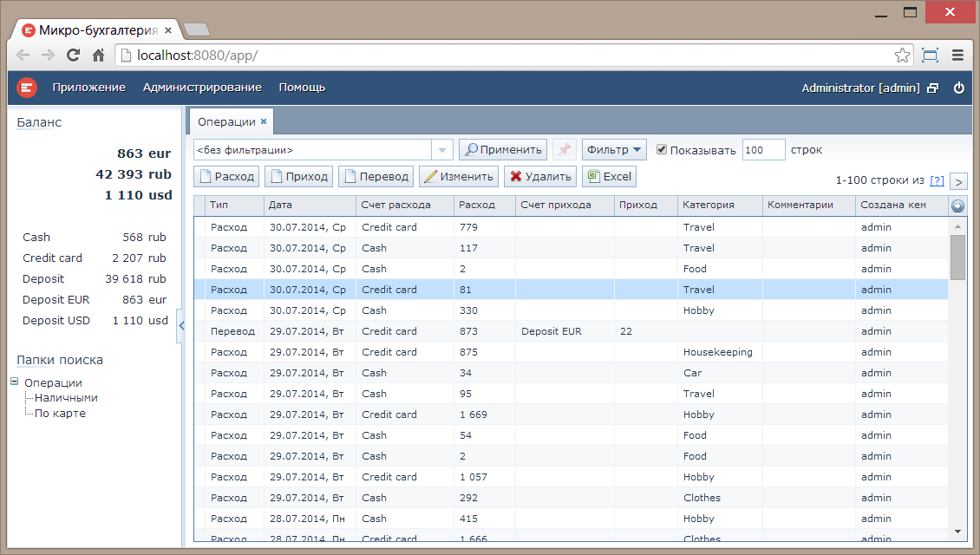Sort by the Тип column header

click(234, 205)
